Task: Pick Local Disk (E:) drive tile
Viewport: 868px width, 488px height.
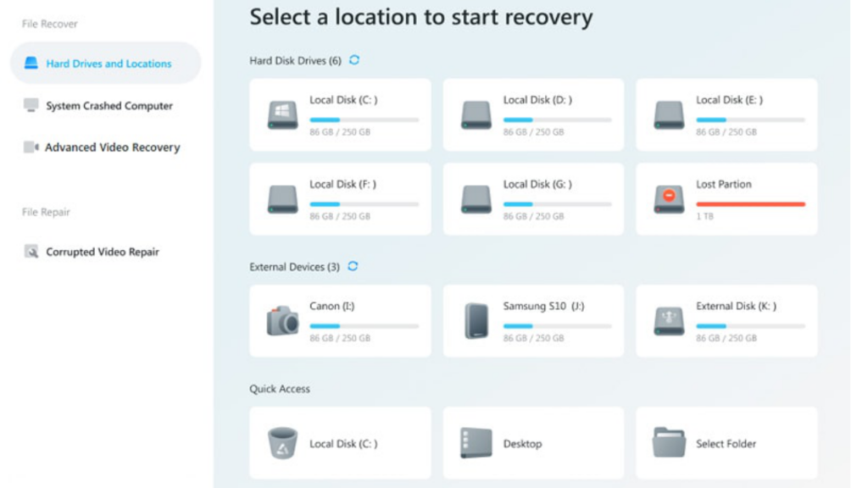Action: click(726, 114)
